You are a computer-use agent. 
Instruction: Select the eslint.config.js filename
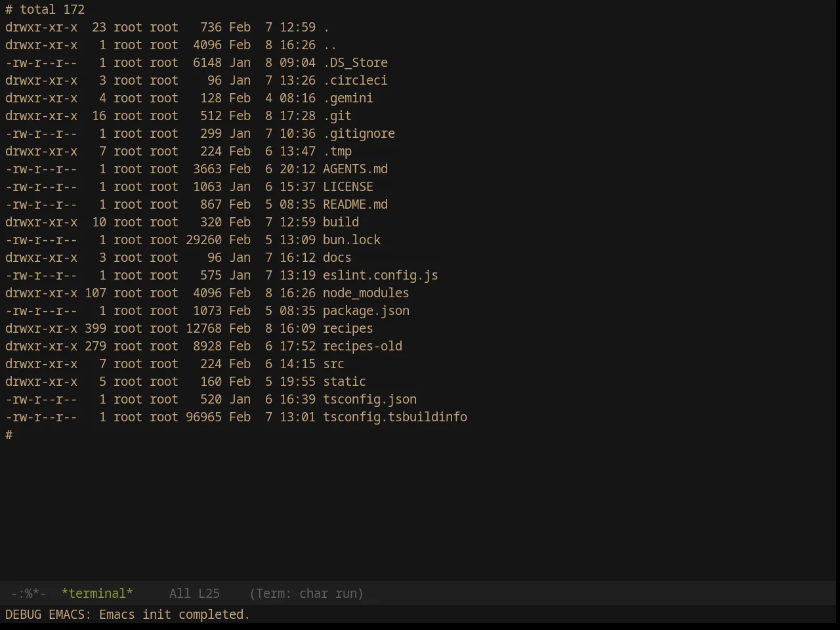tap(381, 275)
